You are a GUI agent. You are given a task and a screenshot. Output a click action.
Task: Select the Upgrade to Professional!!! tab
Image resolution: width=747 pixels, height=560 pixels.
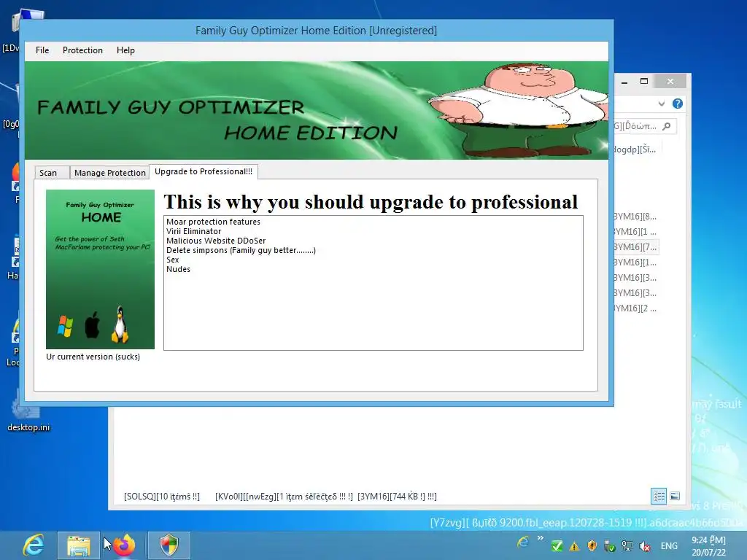[x=204, y=171]
